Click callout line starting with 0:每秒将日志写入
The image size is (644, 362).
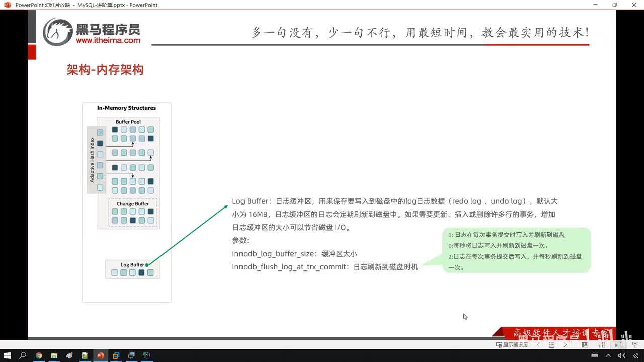click(499, 246)
